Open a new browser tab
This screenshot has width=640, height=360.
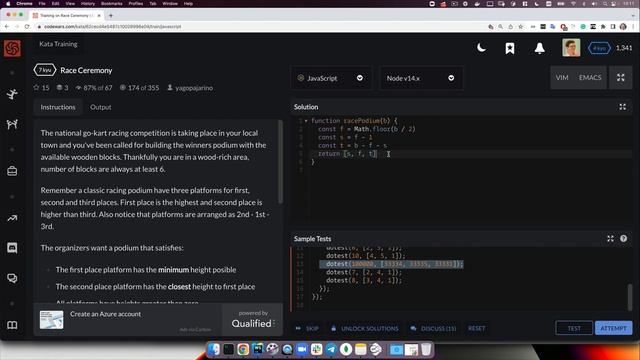(111, 16)
